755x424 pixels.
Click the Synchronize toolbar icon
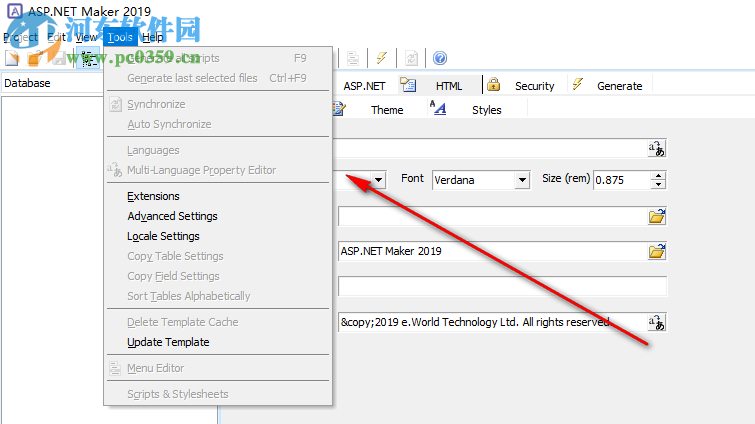pyautogui.click(x=411, y=58)
